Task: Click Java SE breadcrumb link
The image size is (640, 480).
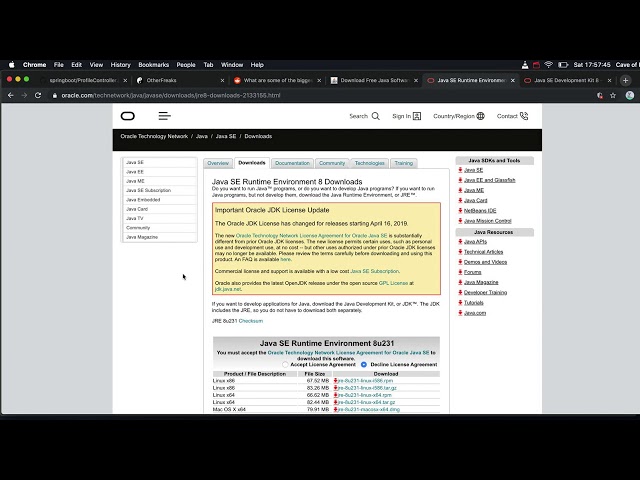Action: 226,136
